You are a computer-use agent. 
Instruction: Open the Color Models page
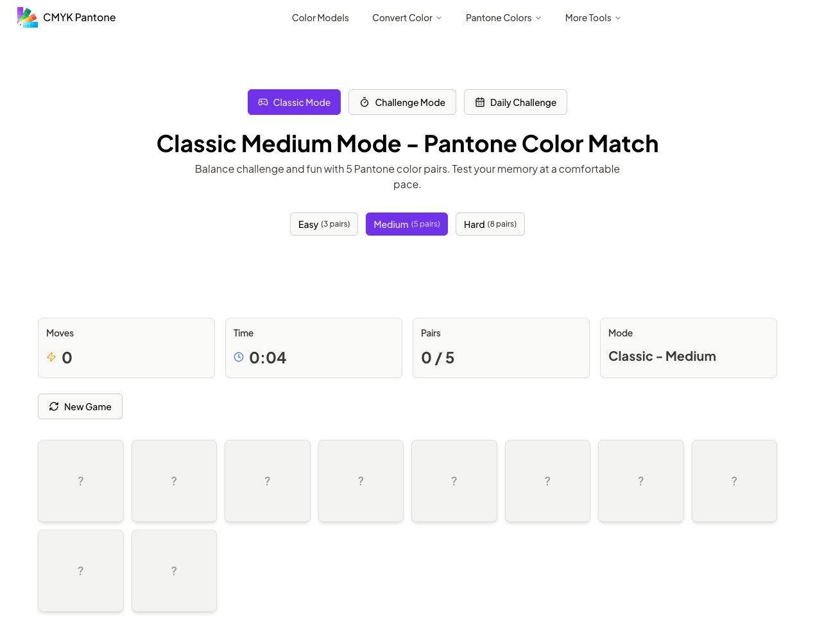(320, 18)
